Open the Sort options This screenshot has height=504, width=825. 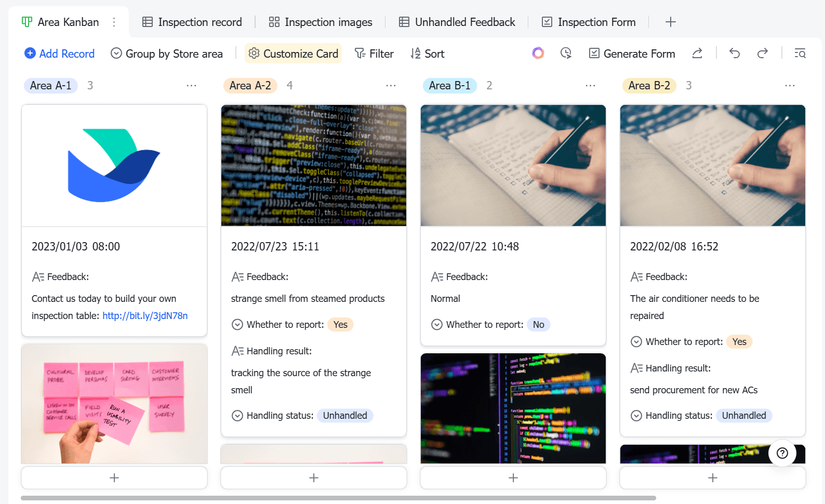pos(427,54)
